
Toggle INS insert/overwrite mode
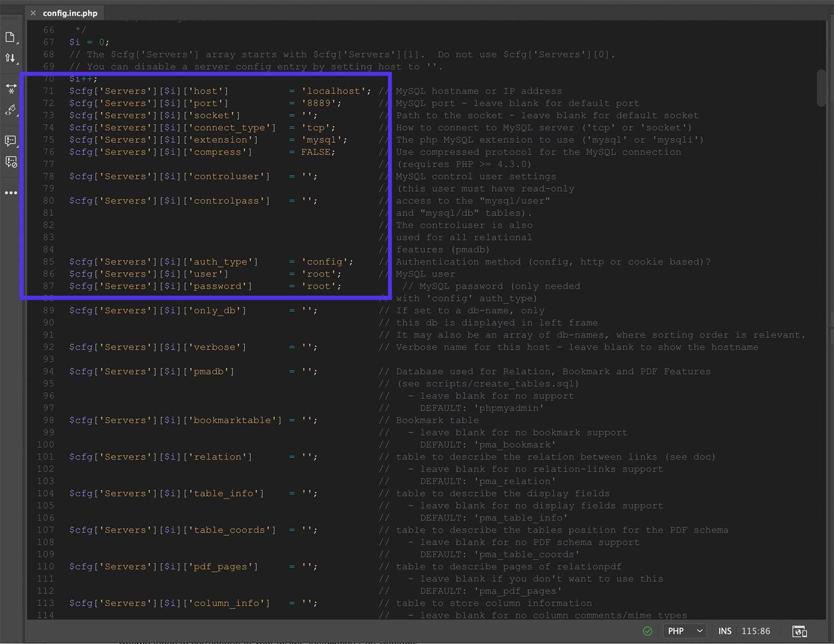[x=725, y=631]
